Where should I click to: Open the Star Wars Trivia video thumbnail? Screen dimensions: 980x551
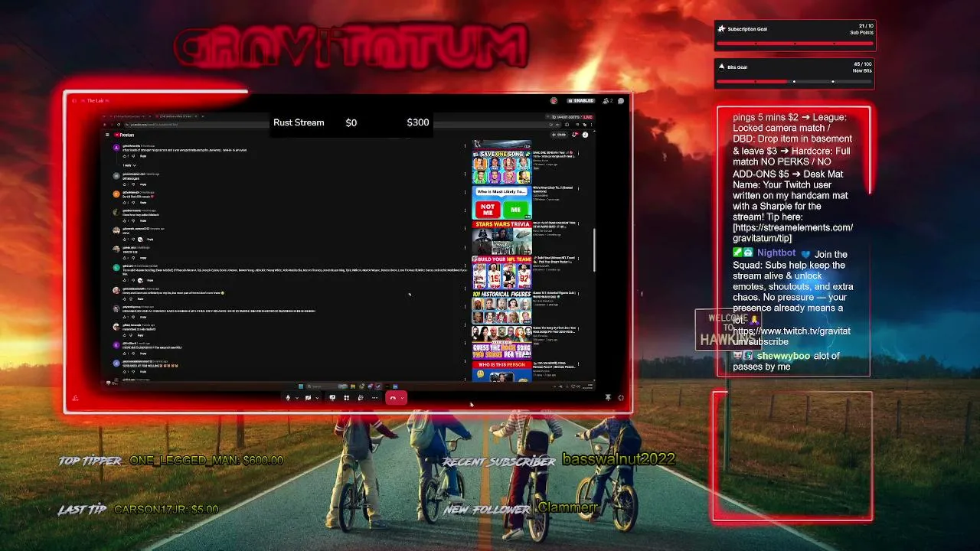point(501,238)
